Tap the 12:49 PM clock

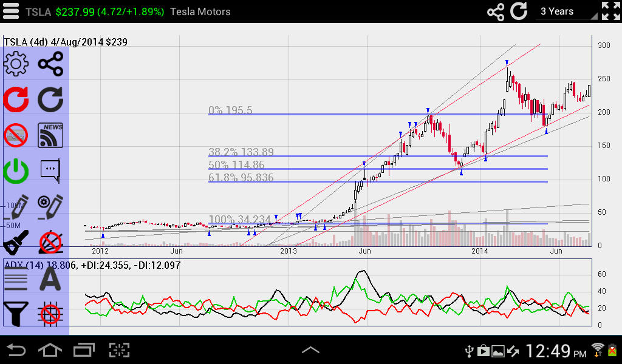coord(556,351)
